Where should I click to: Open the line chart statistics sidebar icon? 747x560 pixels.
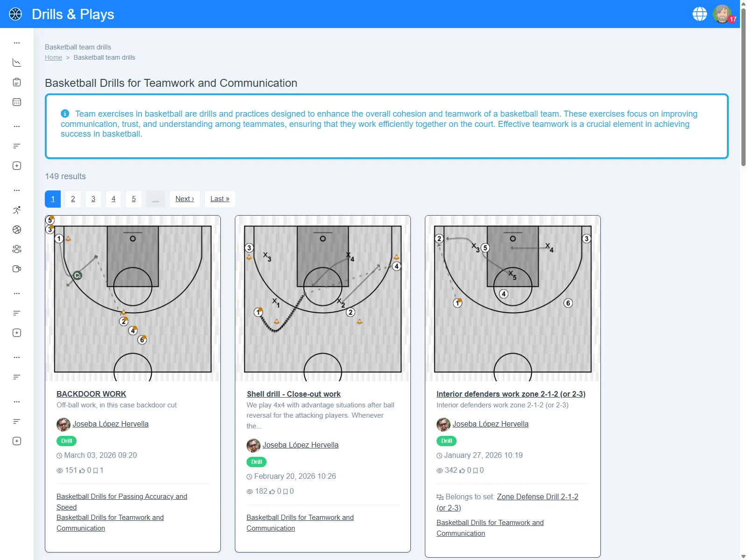tap(17, 63)
